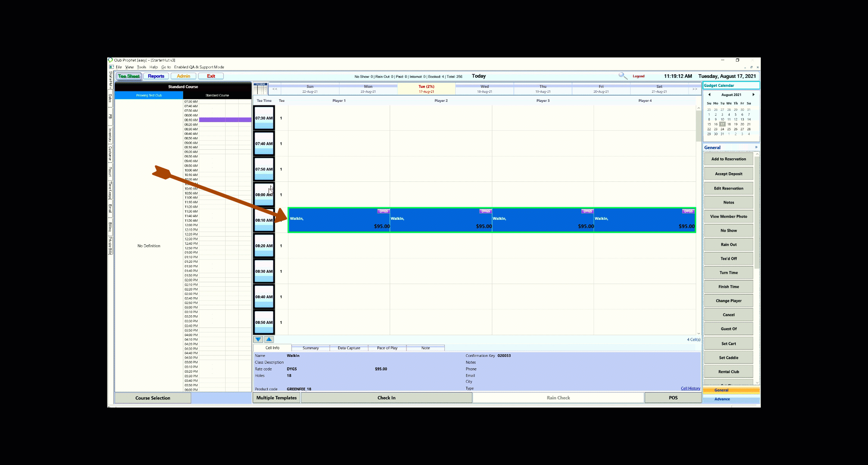The image size is (868, 465).
Task: Jump to previous week with << arrows
Action: [x=275, y=89]
